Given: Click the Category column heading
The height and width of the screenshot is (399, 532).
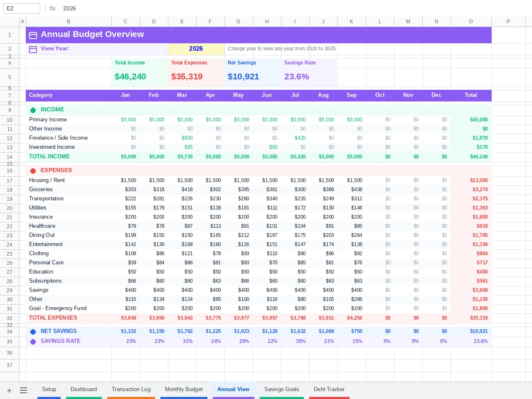Looking at the screenshot, I should (41, 95).
